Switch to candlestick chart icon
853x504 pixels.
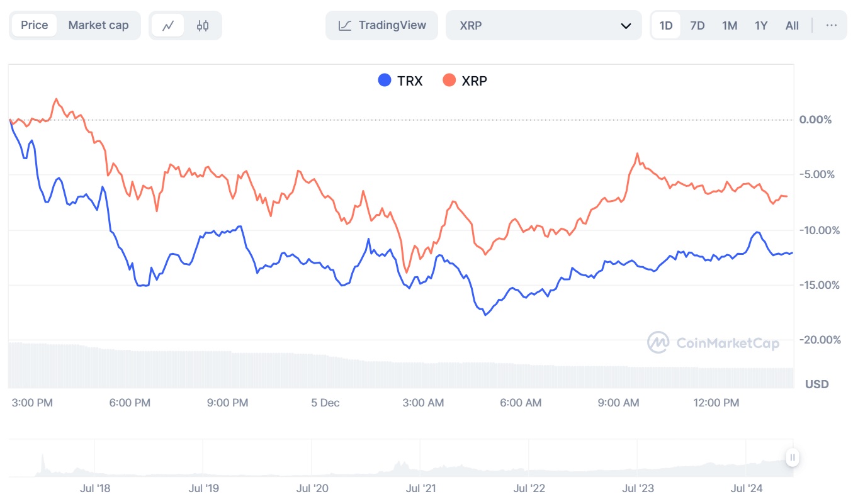pyautogui.click(x=203, y=26)
